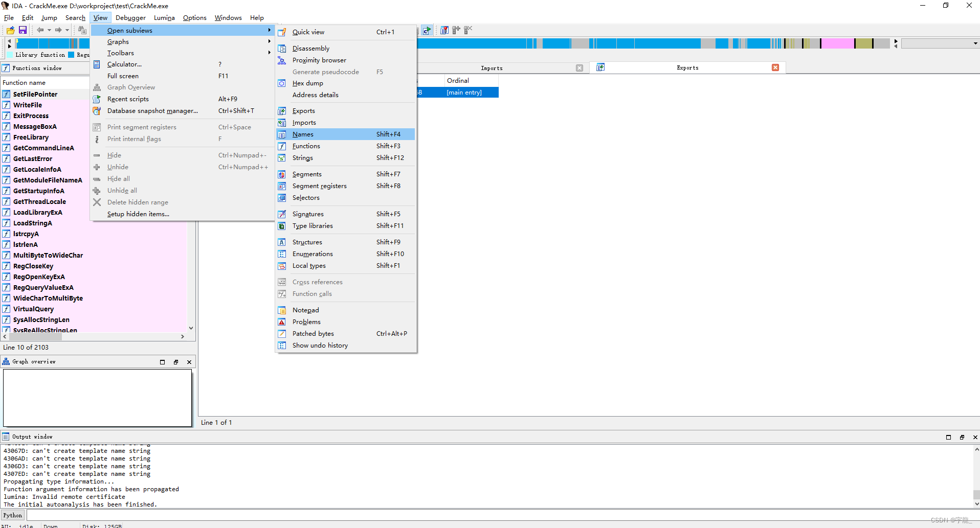
Task: Open the Hex dump subview
Action: tap(346, 83)
